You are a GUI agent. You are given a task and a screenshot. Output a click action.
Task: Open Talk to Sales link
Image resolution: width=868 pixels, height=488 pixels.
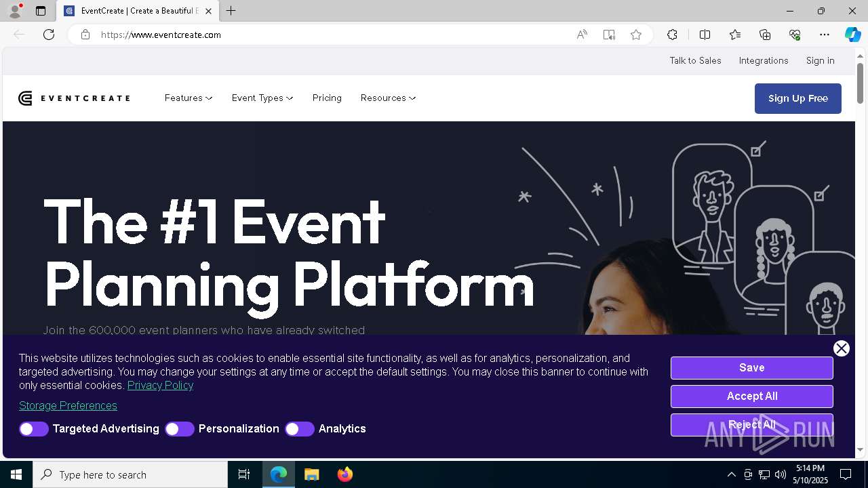click(695, 60)
